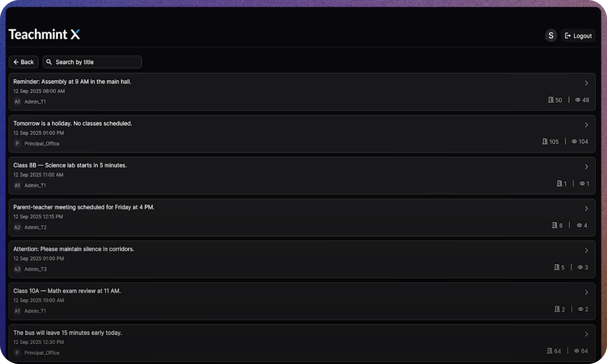Screen dimensions: 607x364
Task: Expand Parent-teacher meeting row chevron
Action: tap(586, 209)
